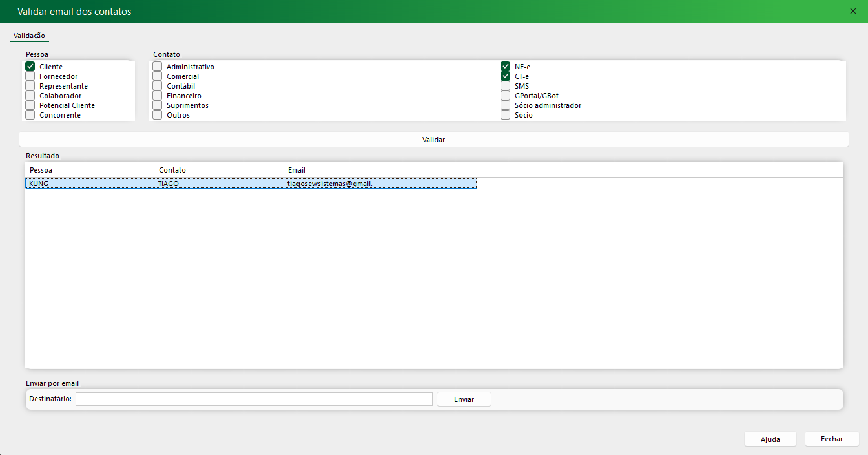Sort results by the Email column header

coord(297,170)
